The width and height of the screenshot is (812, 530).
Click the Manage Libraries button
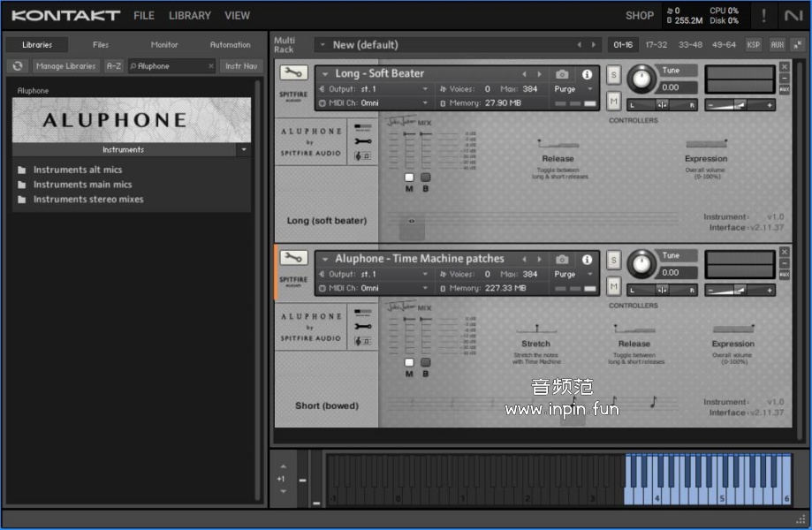pos(66,66)
